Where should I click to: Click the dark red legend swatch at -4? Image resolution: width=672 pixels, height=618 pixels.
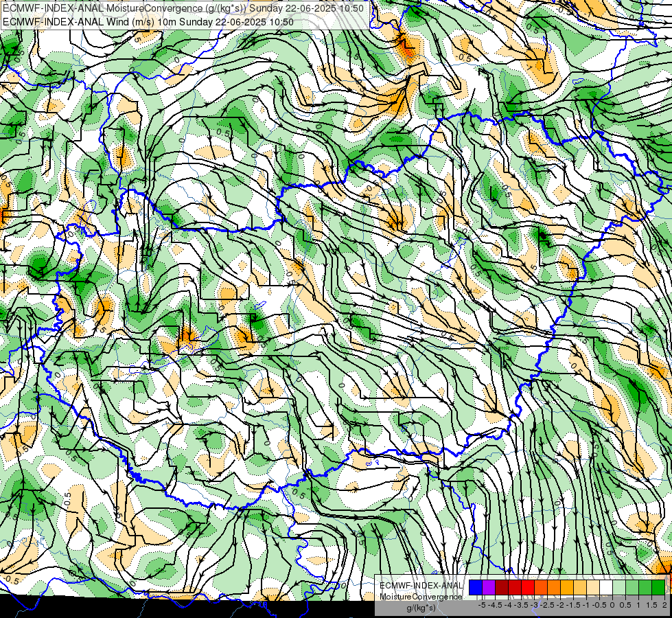click(502, 587)
